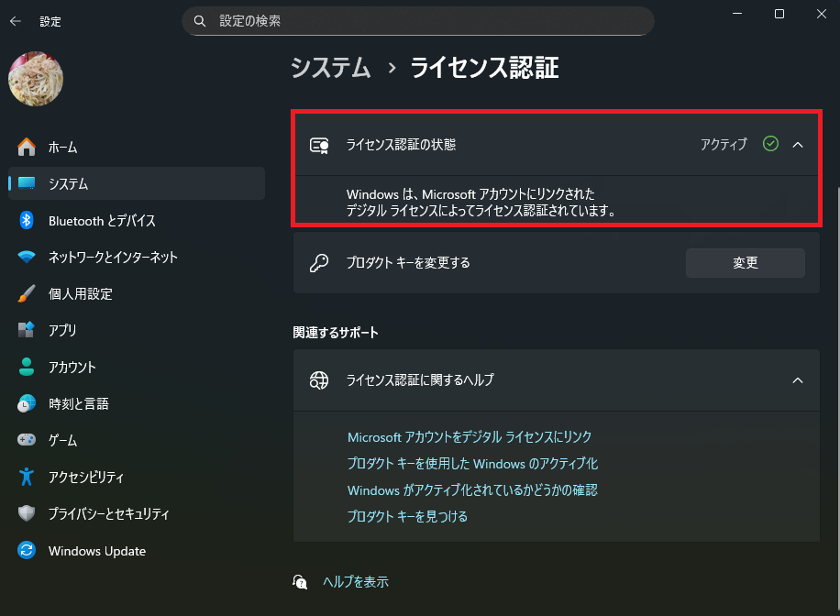Collapse the ライセンス認証の状態 section chevron
The height and width of the screenshot is (616, 840).
point(797,144)
